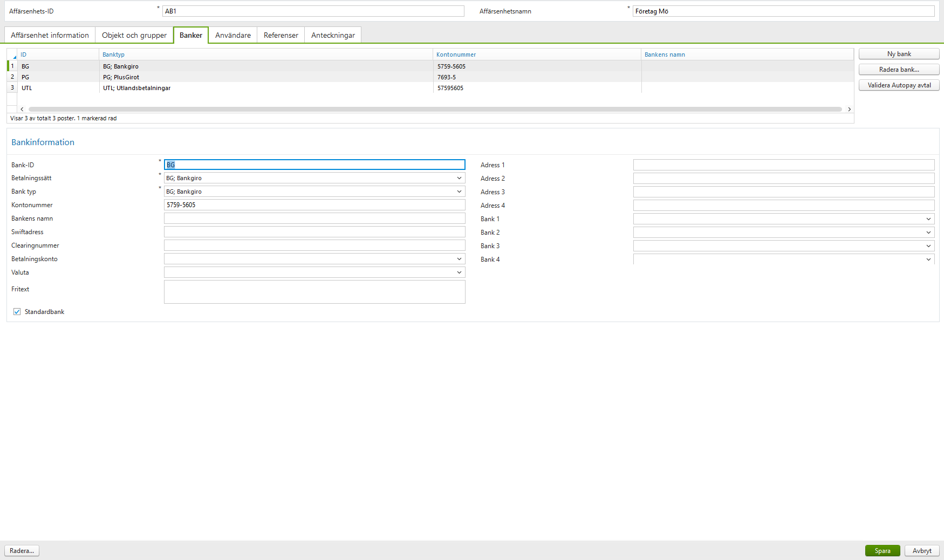Open the Betalningskonto dropdown
The image size is (944, 560).
(459, 258)
